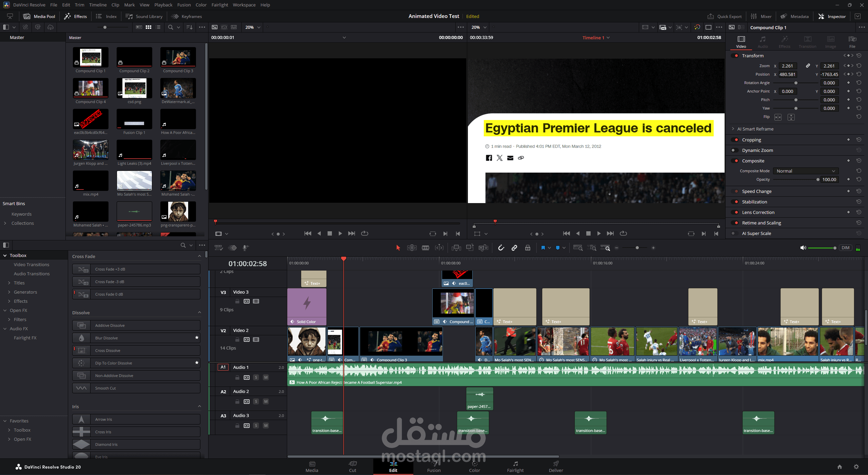This screenshot has width=868, height=475.
Task: Click the voiceover microphone icon
Action: point(245,248)
